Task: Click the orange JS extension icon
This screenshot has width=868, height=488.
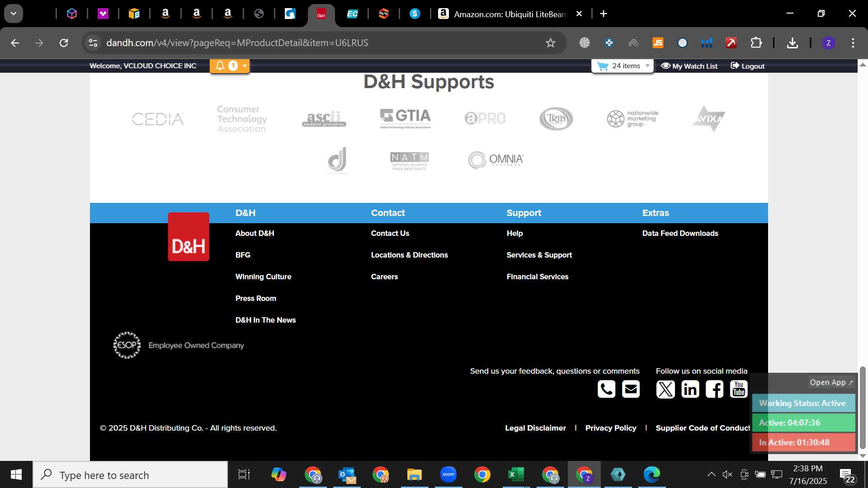Action: click(658, 43)
